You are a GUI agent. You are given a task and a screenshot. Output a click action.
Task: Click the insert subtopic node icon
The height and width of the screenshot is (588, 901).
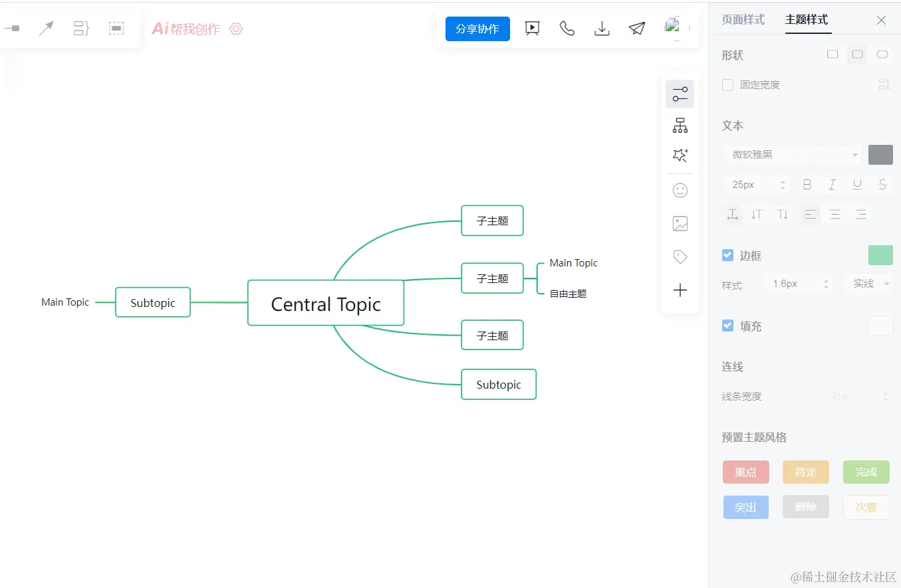pos(12,29)
